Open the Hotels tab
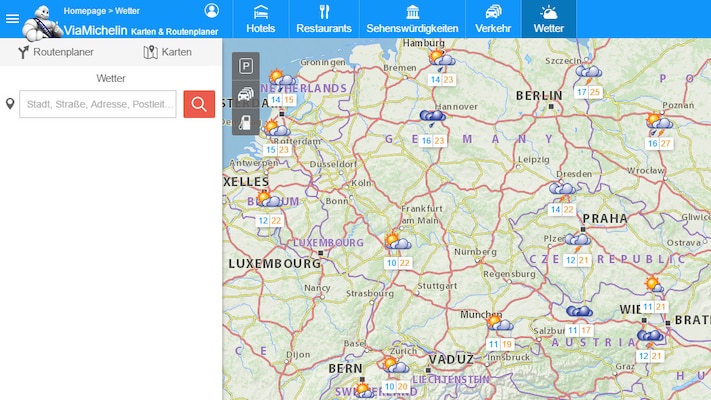Image resolution: width=711 pixels, height=400 pixels. tap(261, 19)
